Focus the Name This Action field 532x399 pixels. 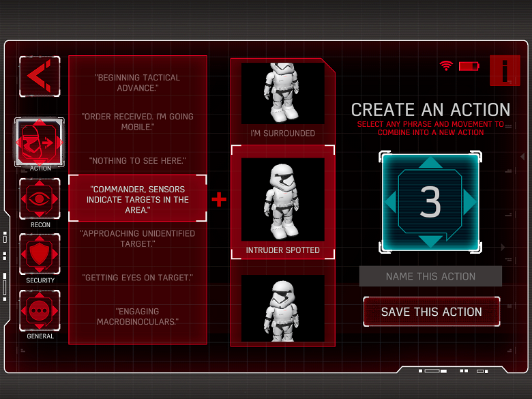[430, 276]
